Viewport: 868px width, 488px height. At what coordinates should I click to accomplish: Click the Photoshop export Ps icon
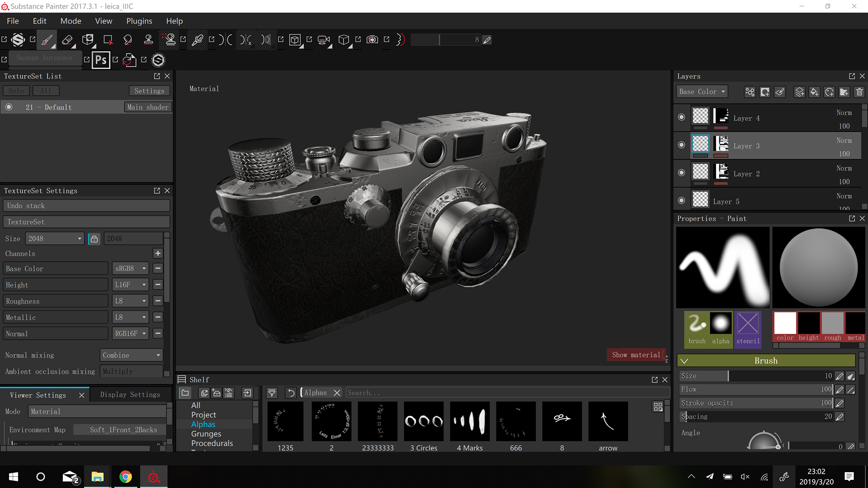(101, 60)
